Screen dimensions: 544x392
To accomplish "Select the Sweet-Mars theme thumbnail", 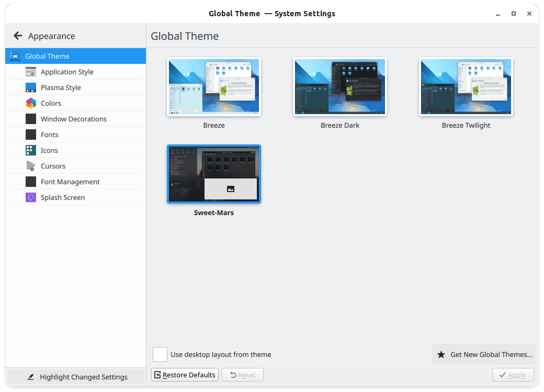I will coord(214,174).
